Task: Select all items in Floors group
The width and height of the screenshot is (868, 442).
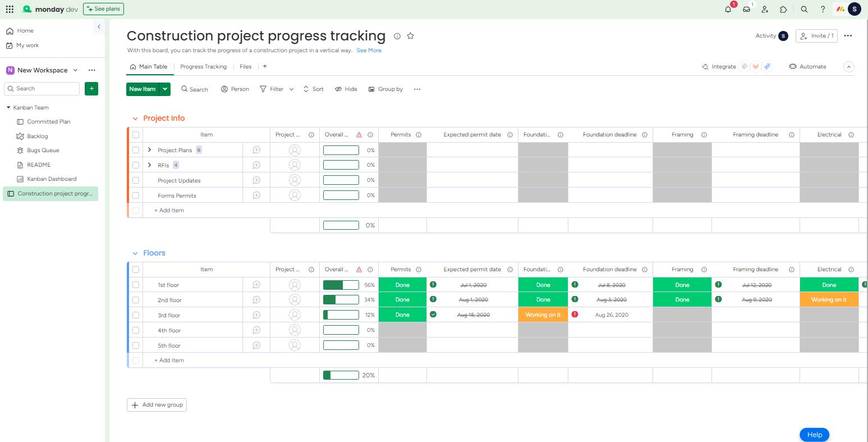Action: click(x=136, y=270)
